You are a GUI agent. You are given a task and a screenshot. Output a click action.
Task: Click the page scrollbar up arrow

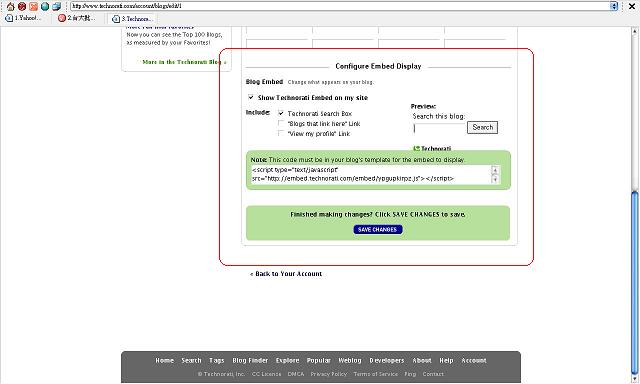tap(634, 31)
